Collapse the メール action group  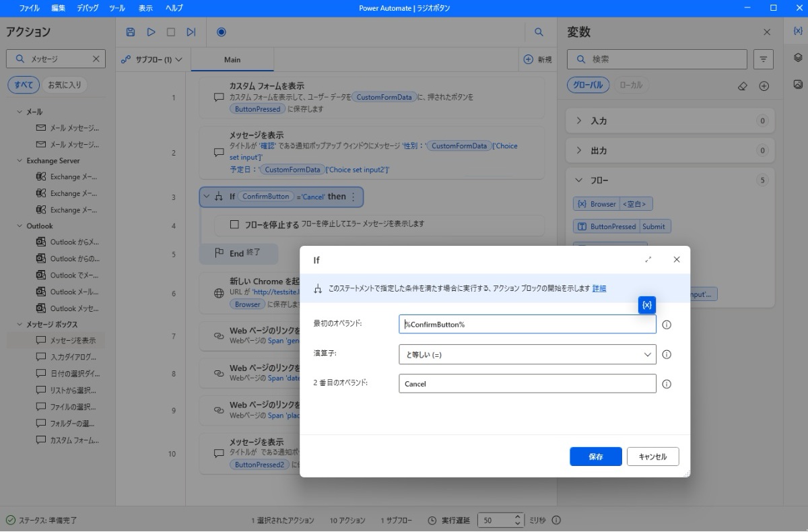[x=20, y=112]
